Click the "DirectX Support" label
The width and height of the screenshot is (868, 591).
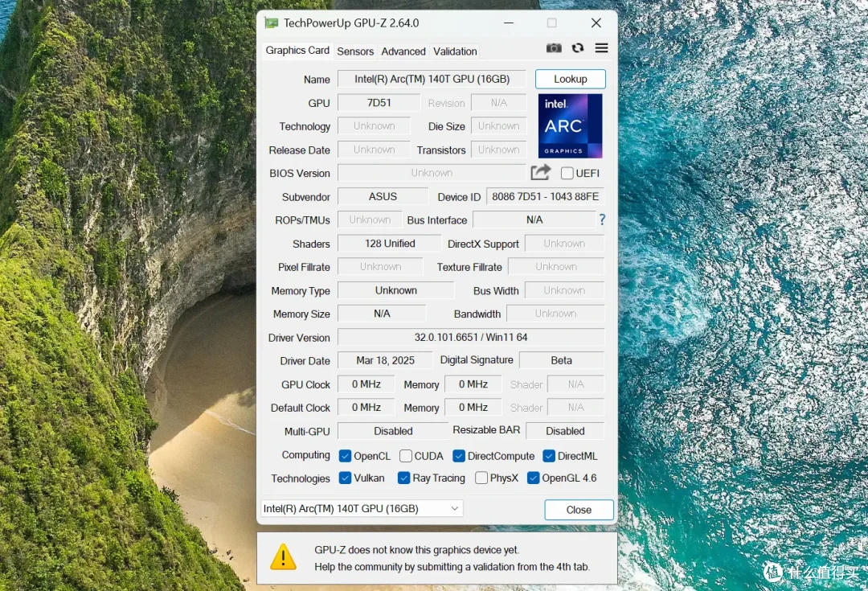coord(483,244)
